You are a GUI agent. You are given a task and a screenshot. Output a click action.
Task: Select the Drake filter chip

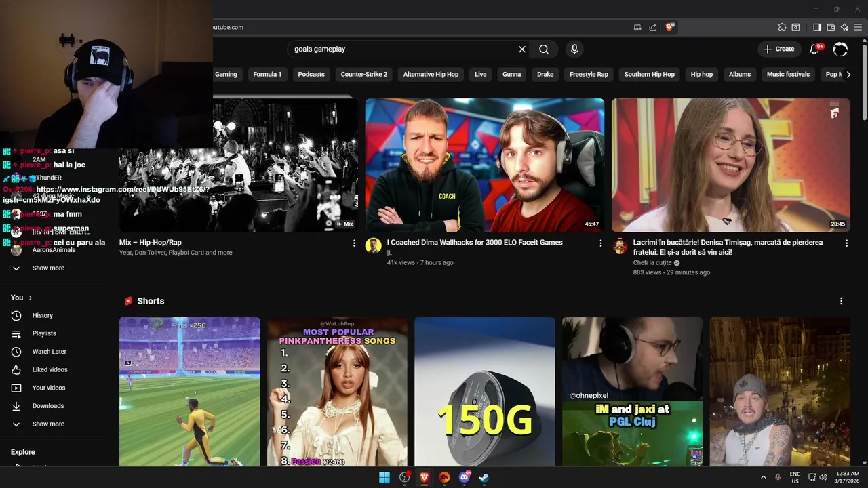coord(545,74)
